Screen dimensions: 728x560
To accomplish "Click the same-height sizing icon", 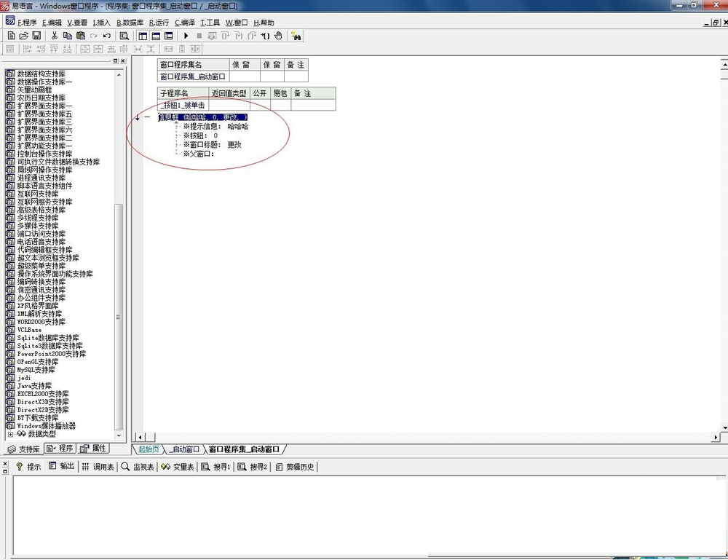I will [x=182, y=49].
